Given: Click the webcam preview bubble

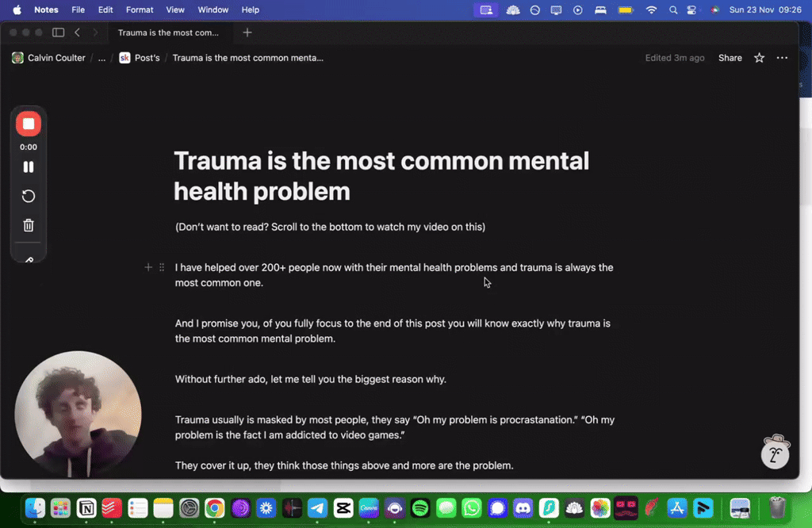Looking at the screenshot, I should [78, 412].
